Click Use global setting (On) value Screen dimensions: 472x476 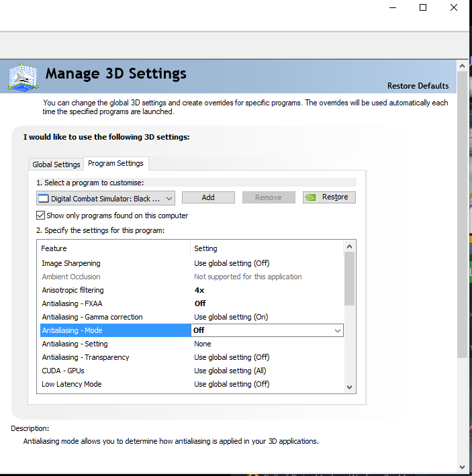click(231, 317)
